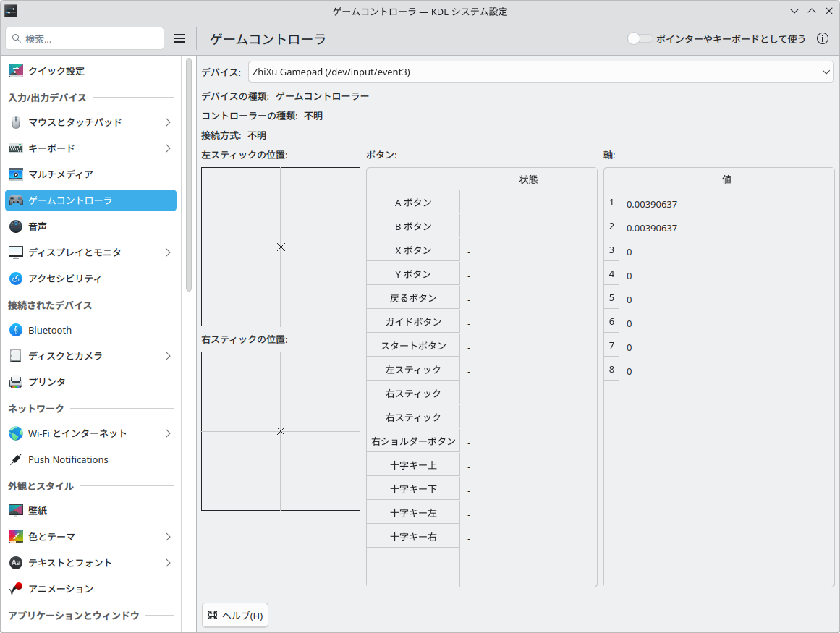Select マルチメディア in sidebar
The image size is (840, 633).
click(90, 174)
